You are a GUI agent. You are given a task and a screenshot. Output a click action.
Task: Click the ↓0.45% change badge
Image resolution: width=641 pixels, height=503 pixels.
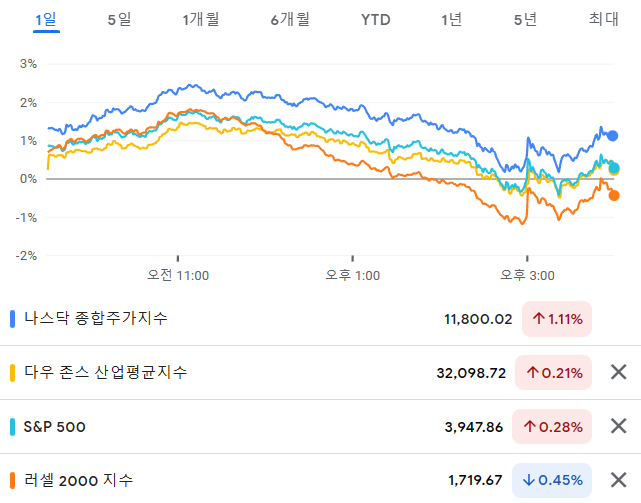pos(552,480)
